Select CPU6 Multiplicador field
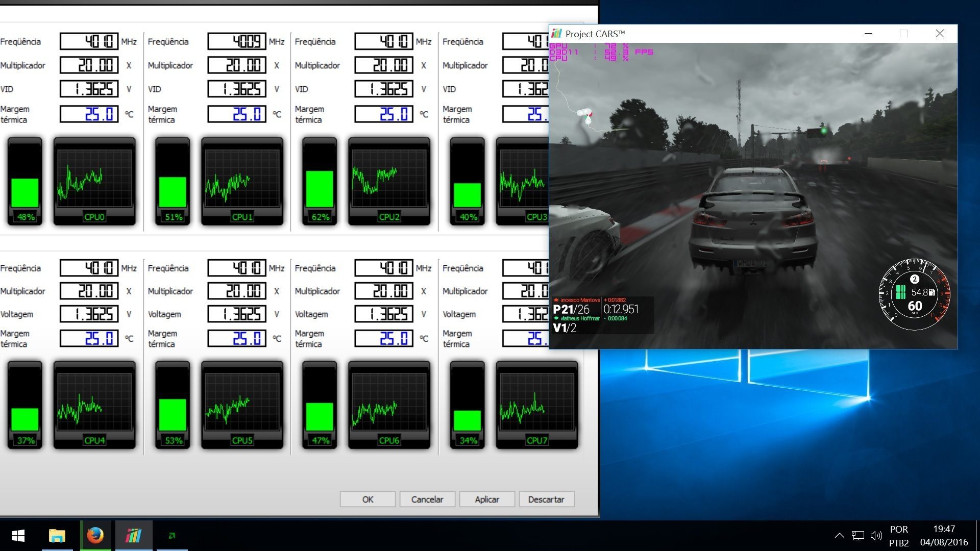 (x=384, y=291)
